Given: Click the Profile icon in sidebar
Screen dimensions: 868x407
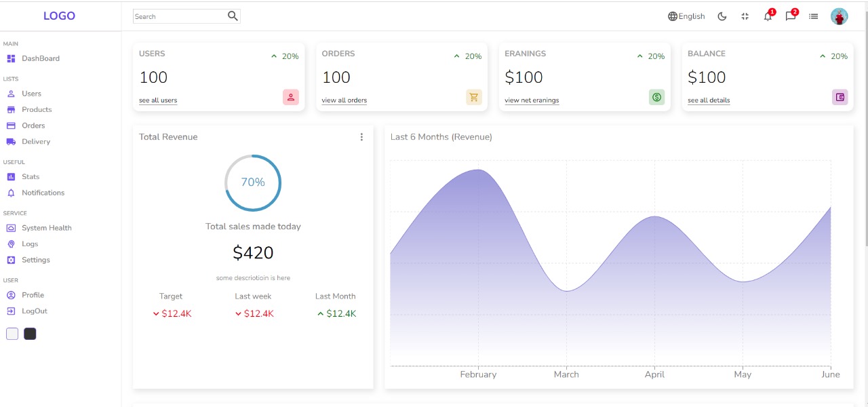Looking at the screenshot, I should click(11, 295).
